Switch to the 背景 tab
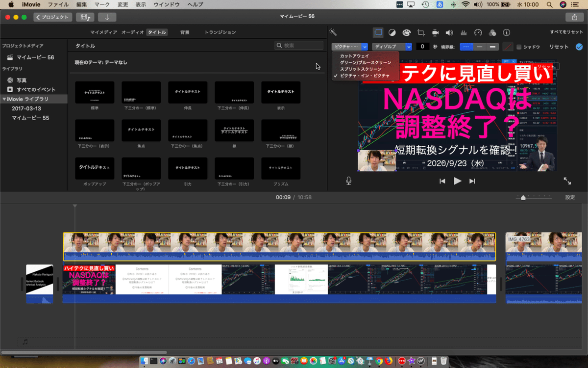Viewport: 588px width, 368px height. click(x=185, y=32)
